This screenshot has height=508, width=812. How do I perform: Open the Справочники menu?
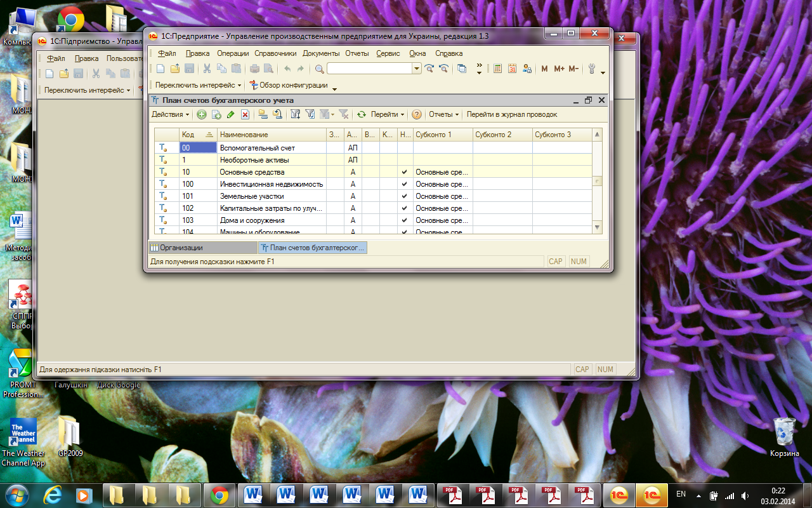275,53
